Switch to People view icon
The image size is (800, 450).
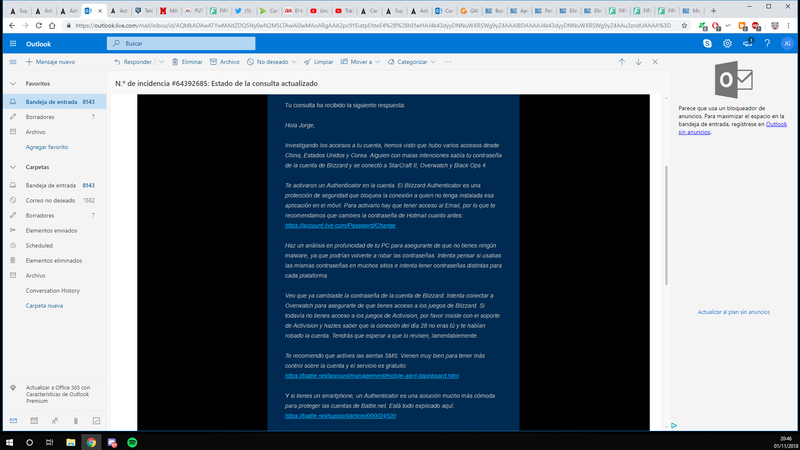point(55,421)
